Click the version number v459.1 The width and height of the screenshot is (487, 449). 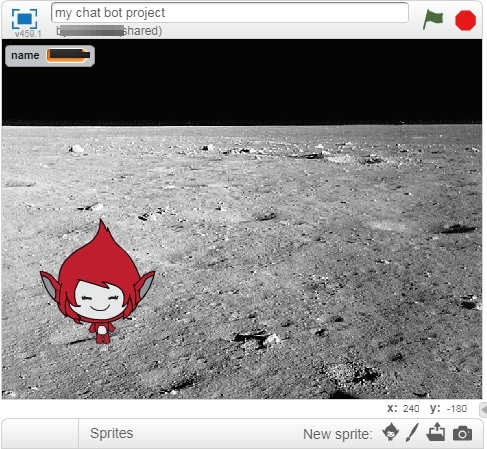point(28,34)
